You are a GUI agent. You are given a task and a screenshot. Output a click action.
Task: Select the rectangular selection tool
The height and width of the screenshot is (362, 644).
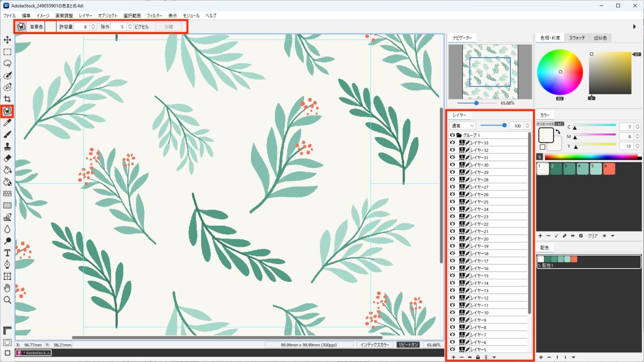[7, 52]
